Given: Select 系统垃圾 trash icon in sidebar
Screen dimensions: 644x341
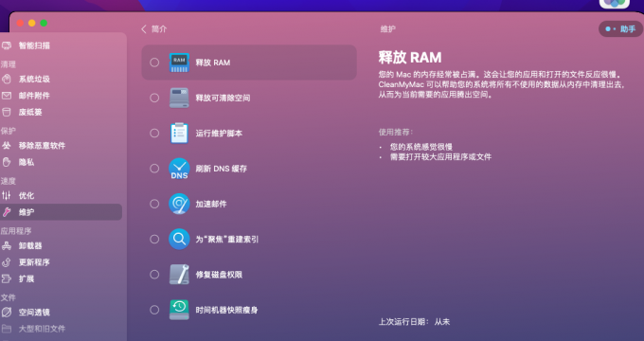Looking at the screenshot, I should [7, 79].
